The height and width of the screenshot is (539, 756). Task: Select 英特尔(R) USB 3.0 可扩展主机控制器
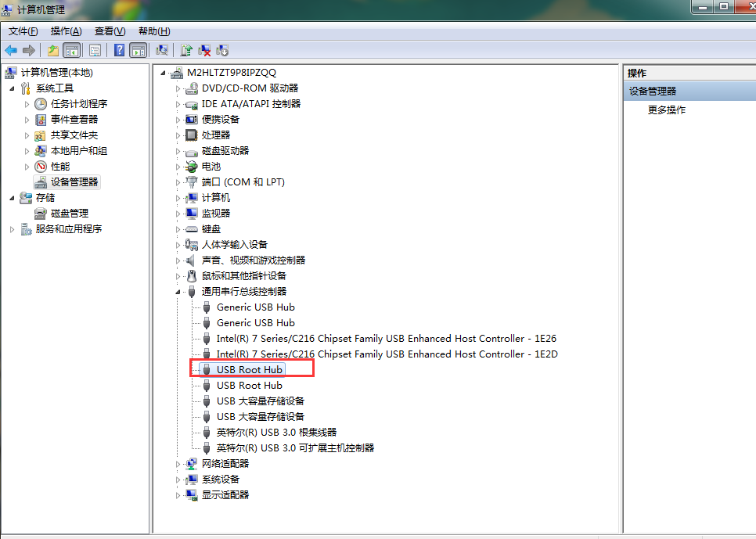pyautogui.click(x=295, y=448)
